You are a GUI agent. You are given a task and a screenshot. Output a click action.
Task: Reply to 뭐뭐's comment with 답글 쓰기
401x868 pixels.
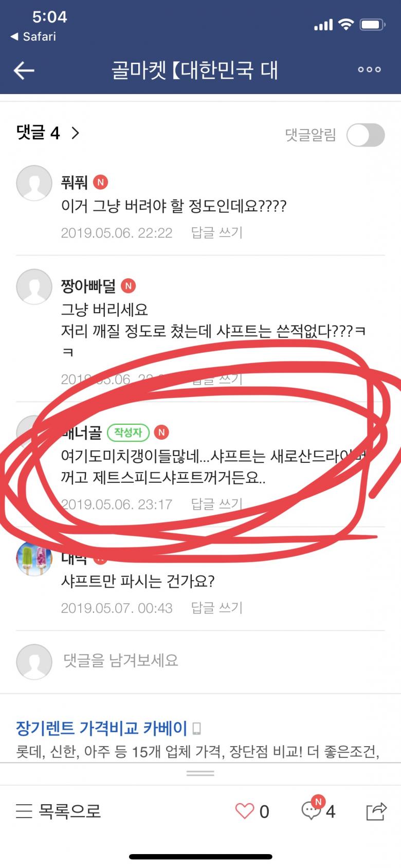pyautogui.click(x=216, y=232)
